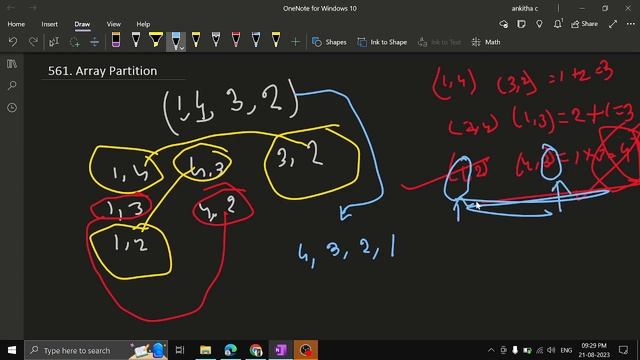Image resolution: width=640 pixels, height=360 pixels.
Task: Open the Action Center notifications
Action: (x=623, y=350)
